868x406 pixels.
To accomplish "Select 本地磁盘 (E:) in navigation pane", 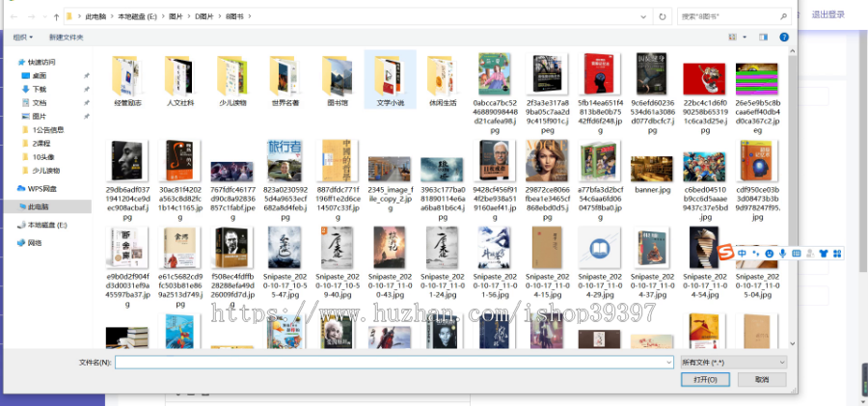I will (x=47, y=225).
